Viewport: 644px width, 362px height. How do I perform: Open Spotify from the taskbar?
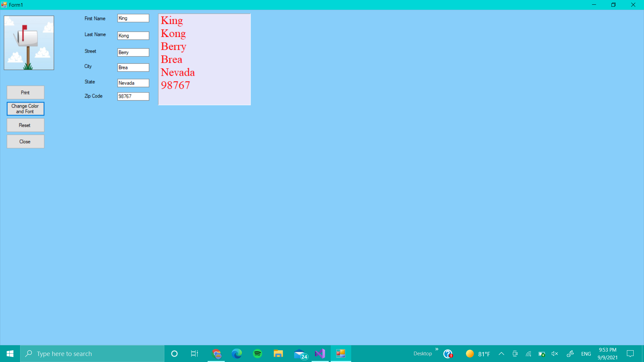click(x=258, y=354)
